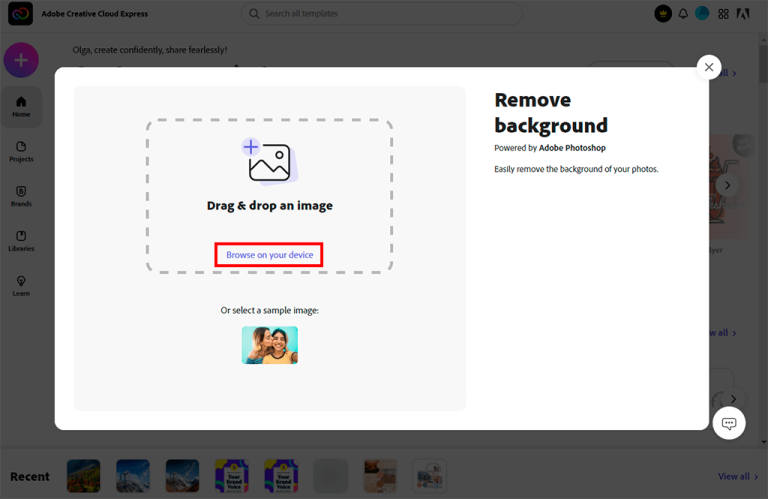Open the premium crown icon
The image size is (768, 499).
663,14
